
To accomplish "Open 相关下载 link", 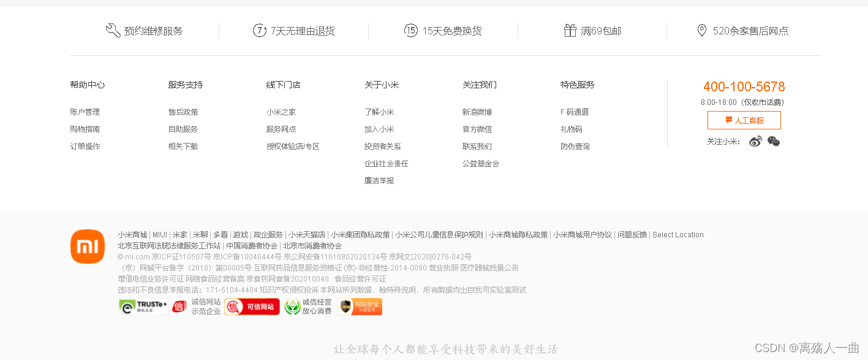I will pos(183,147).
